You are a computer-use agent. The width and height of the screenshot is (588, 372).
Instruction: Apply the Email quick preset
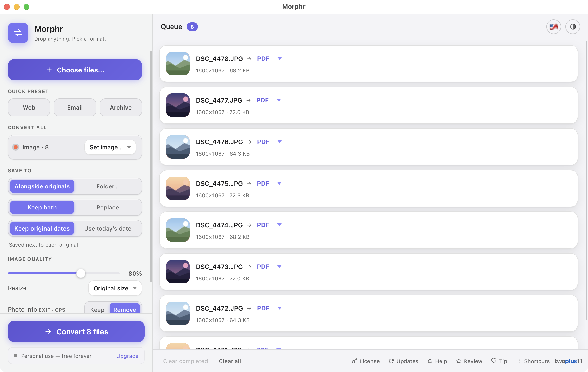(x=75, y=107)
